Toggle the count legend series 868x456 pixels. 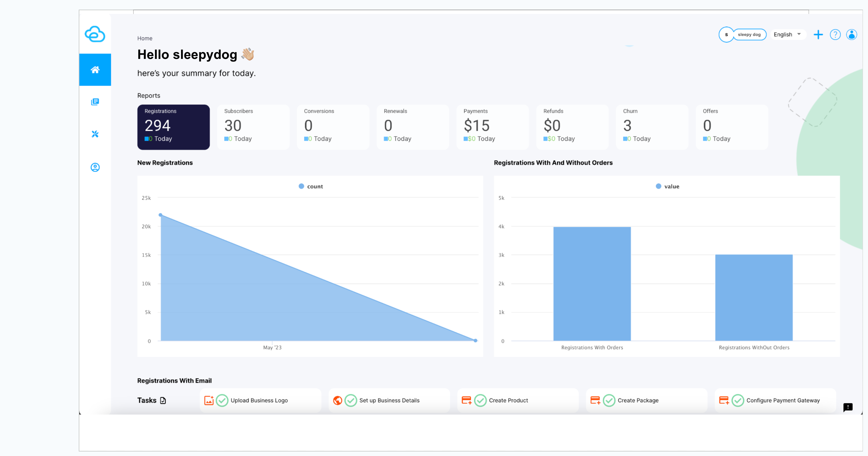point(311,186)
